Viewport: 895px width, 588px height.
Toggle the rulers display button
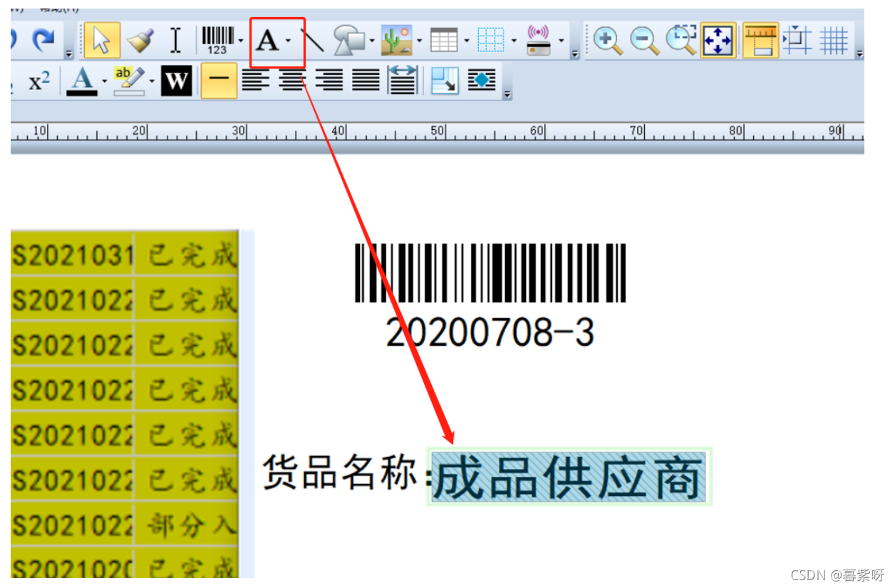click(x=760, y=40)
